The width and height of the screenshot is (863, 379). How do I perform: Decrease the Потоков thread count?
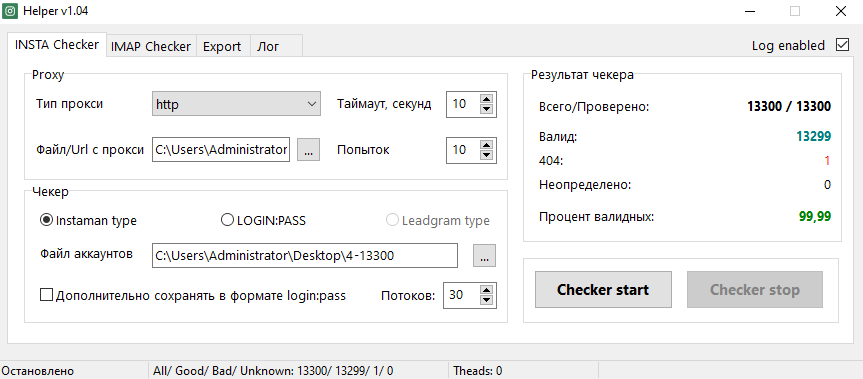[x=486, y=301]
